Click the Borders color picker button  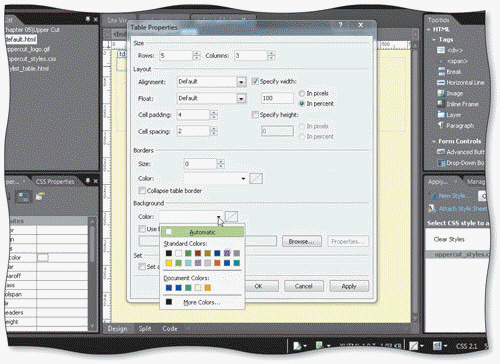(256, 178)
